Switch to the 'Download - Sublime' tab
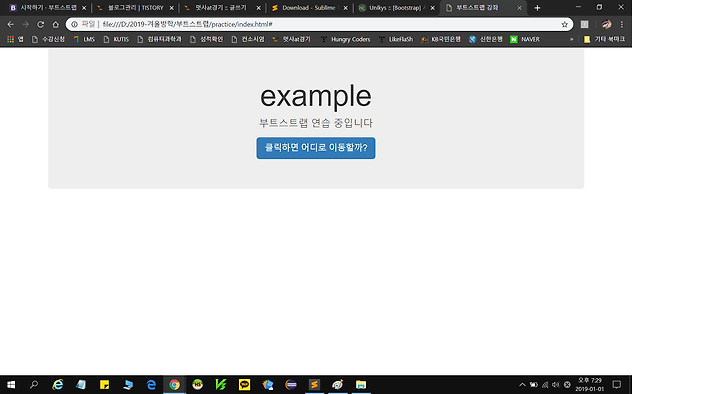This screenshot has height=394, width=720. (x=309, y=8)
